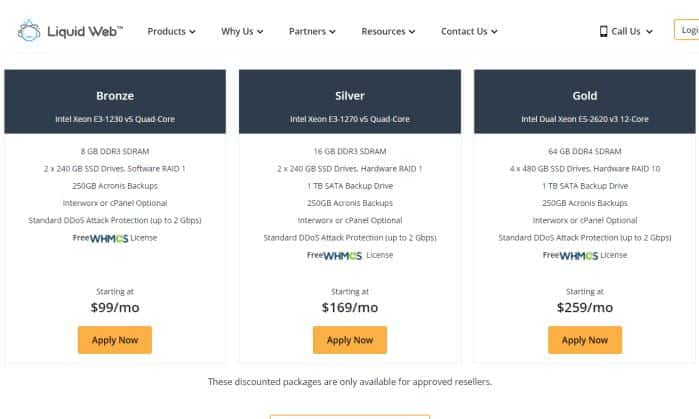Apply now for the Silver plan

coord(350,340)
